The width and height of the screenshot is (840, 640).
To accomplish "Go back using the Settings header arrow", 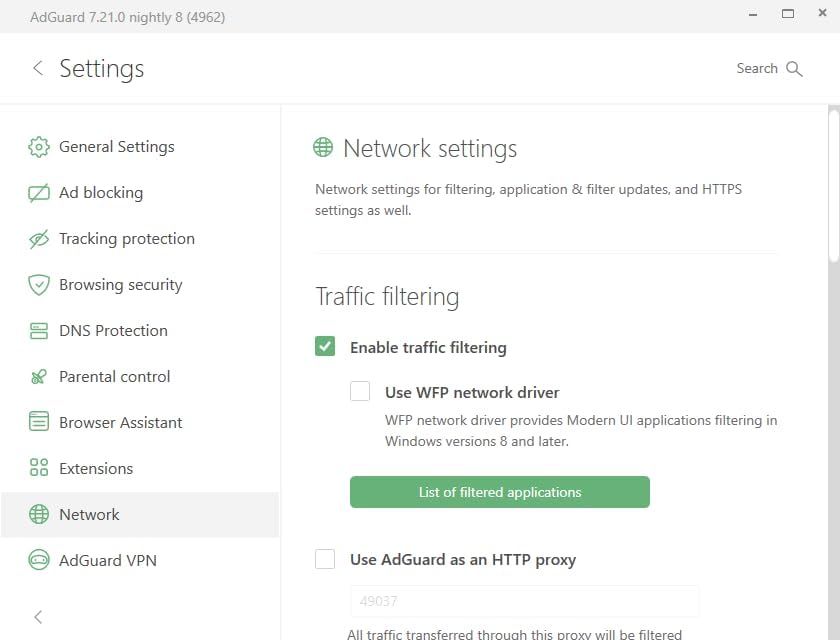I will (38, 68).
